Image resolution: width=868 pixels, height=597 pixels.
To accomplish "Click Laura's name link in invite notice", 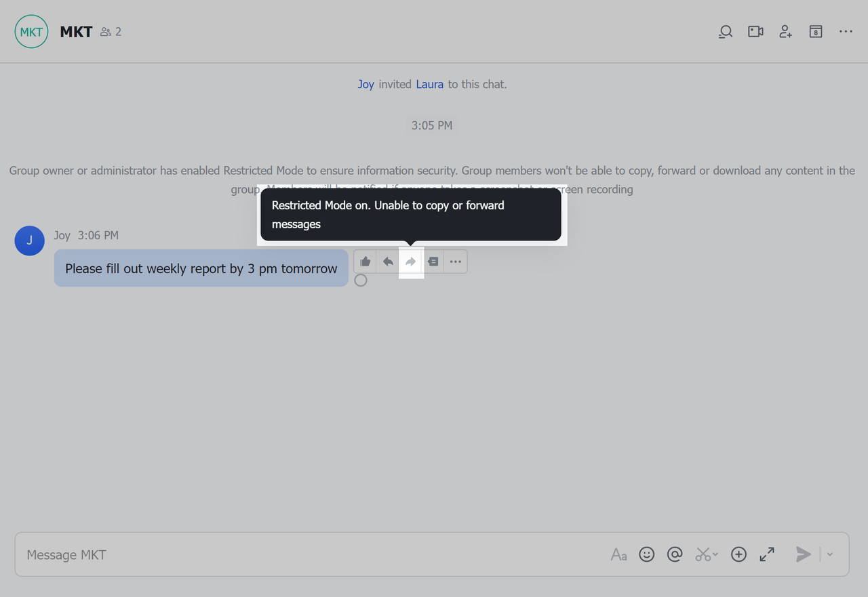I will pyautogui.click(x=429, y=84).
